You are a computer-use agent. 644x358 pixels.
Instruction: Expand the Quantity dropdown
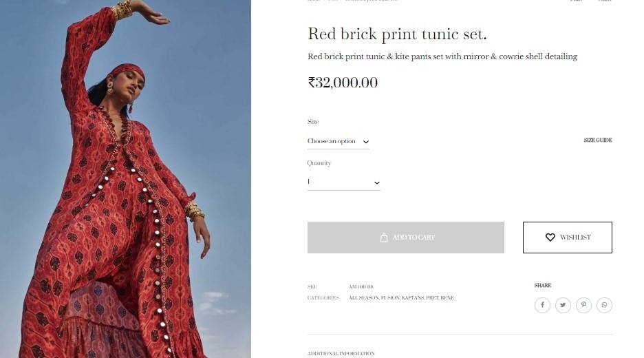343,182
